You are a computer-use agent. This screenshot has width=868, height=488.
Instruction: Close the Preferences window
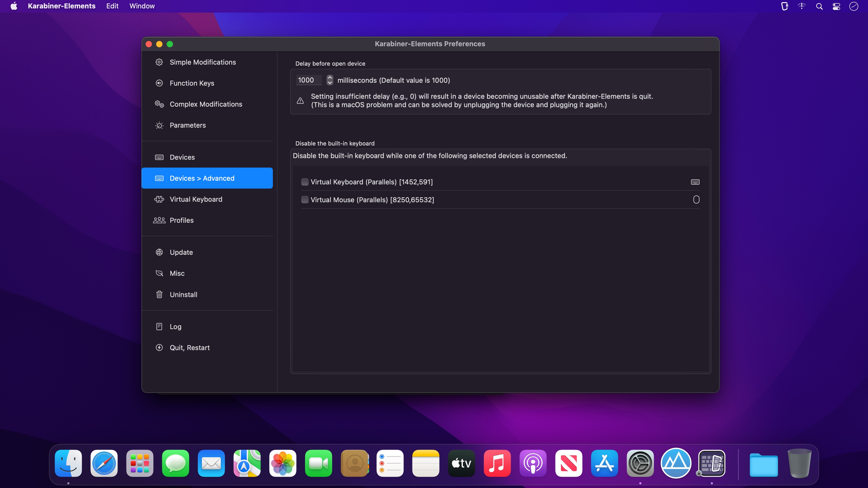pyautogui.click(x=149, y=44)
